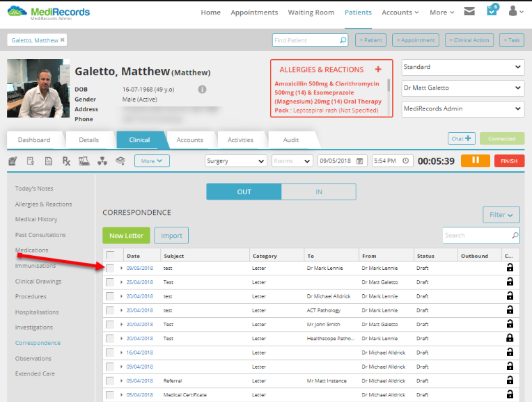Open the Medications section in sidebar
Image resolution: width=532 pixels, height=402 pixels.
pos(31,250)
